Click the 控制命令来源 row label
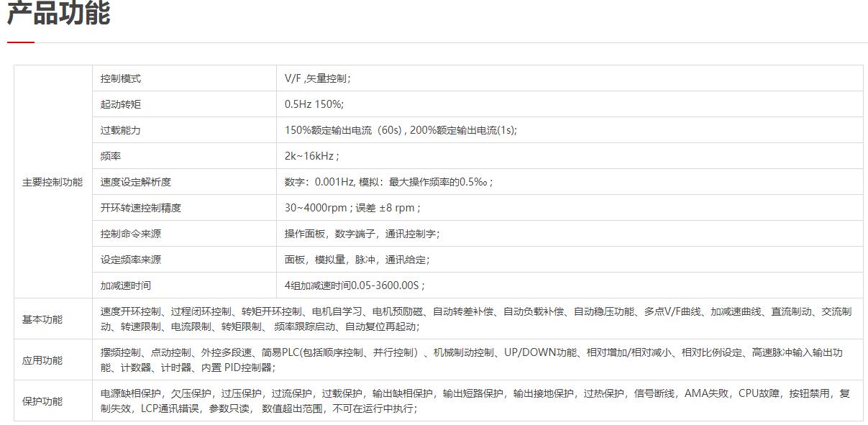The width and height of the screenshot is (868, 425). point(131,234)
